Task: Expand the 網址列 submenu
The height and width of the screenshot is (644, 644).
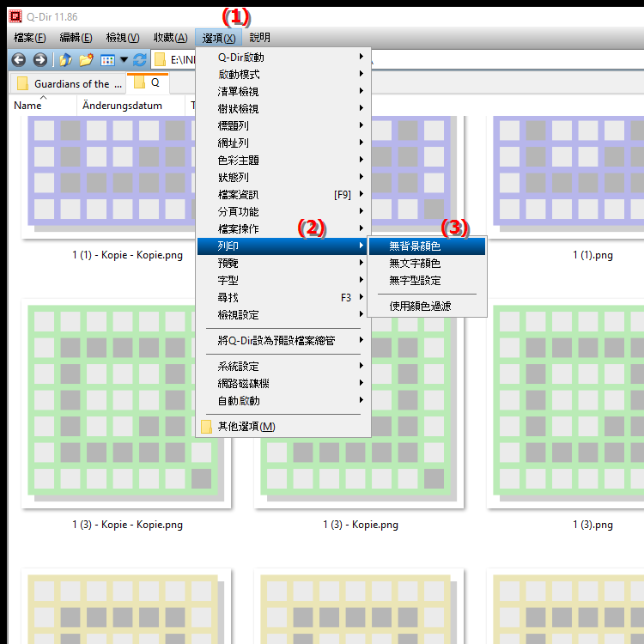Action: coord(283,143)
